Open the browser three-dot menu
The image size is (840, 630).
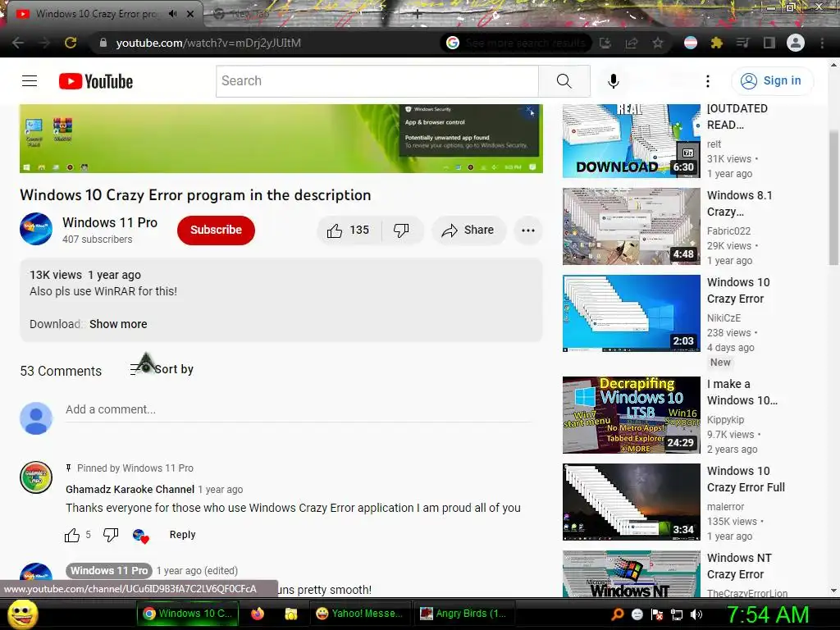822,43
